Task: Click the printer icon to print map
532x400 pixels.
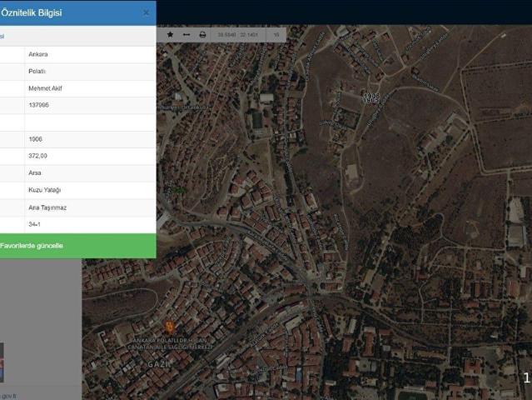Action: (202, 35)
